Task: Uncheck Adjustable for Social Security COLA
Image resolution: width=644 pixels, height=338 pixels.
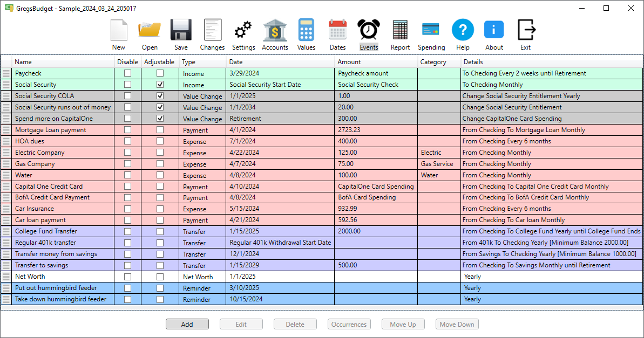Action: coord(160,95)
